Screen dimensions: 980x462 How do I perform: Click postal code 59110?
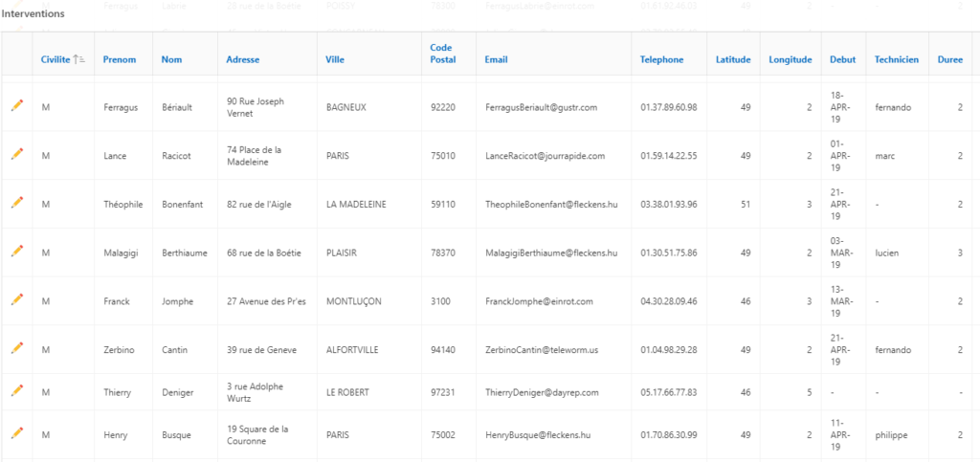[x=443, y=204]
